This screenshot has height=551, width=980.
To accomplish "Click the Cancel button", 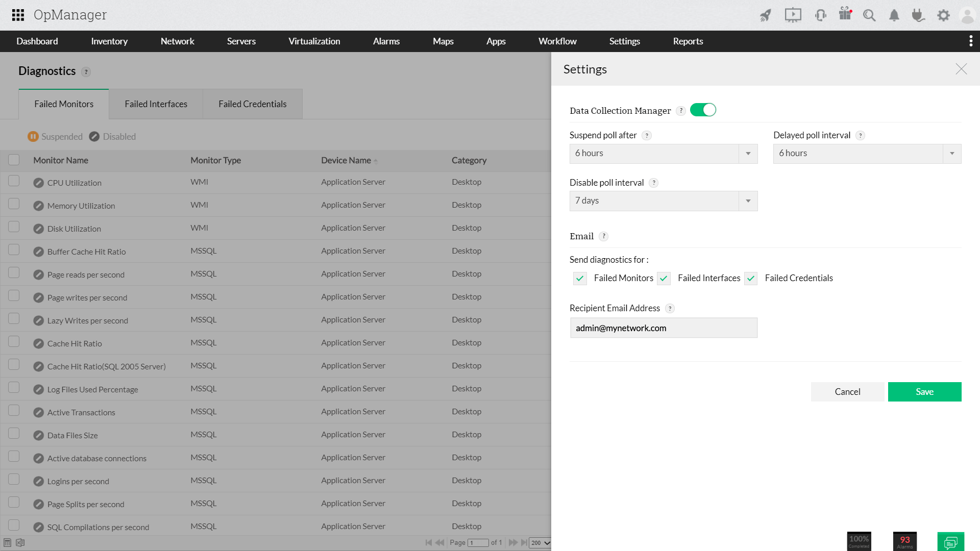I will pos(847,392).
